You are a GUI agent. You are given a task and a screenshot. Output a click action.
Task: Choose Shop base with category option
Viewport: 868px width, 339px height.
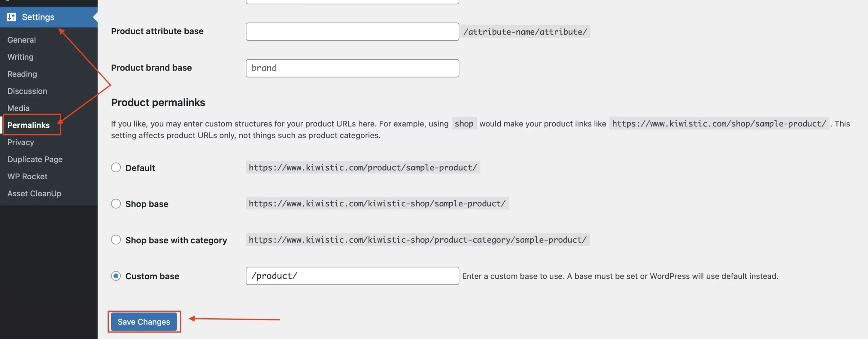(x=116, y=240)
